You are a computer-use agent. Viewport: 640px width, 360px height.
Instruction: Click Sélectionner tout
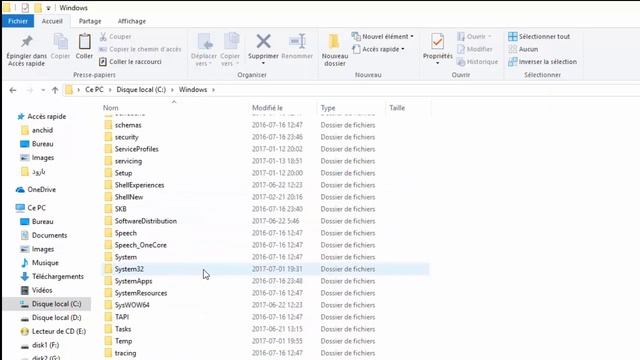click(539, 36)
